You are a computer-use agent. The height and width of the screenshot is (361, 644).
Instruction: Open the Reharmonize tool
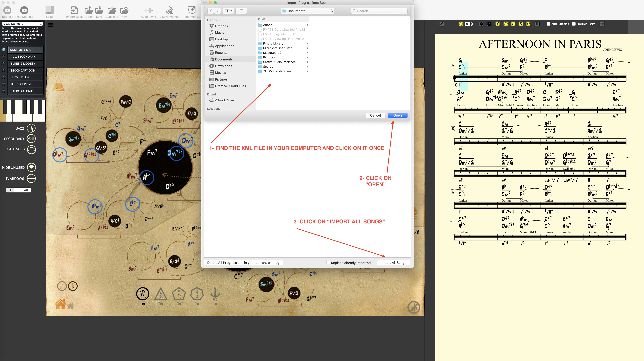point(191,11)
